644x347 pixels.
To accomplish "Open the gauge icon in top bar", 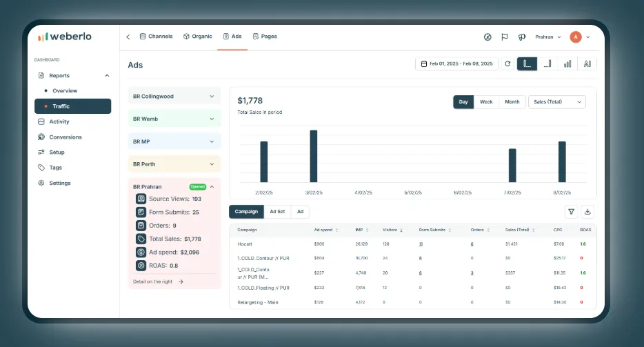I will [x=487, y=37].
